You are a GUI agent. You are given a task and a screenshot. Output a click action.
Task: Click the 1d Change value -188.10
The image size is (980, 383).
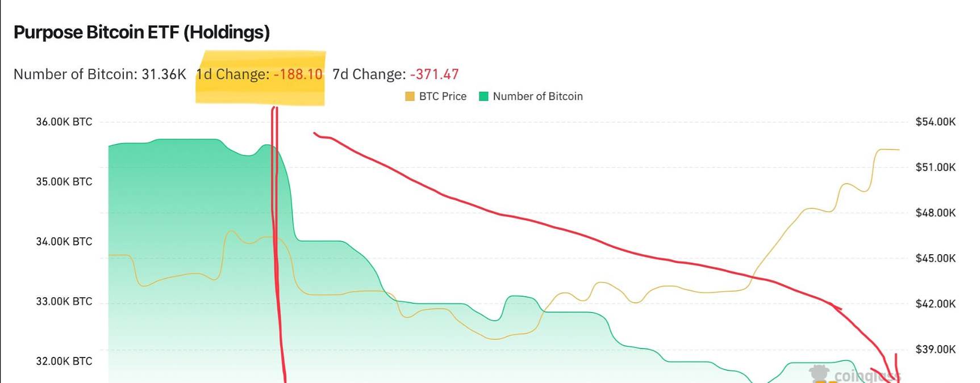(x=298, y=74)
